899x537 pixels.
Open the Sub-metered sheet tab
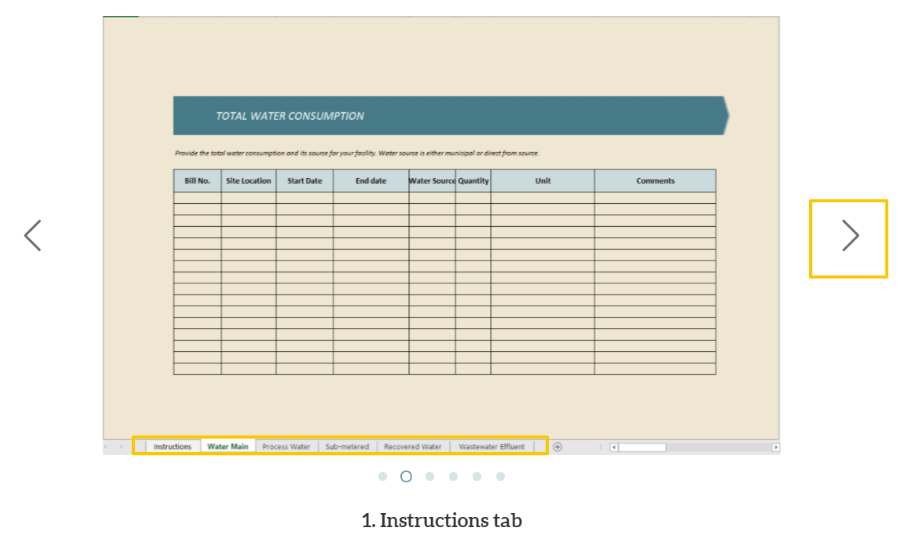click(x=347, y=447)
